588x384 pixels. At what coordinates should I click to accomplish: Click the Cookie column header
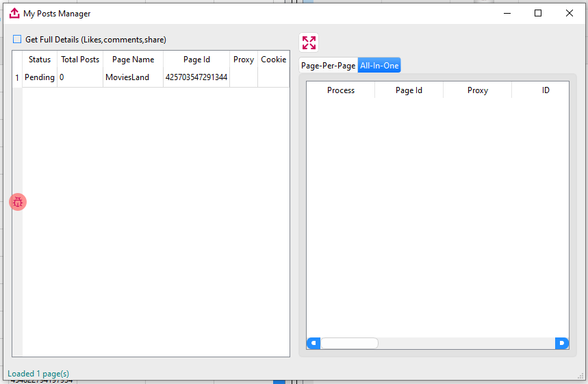click(x=273, y=60)
